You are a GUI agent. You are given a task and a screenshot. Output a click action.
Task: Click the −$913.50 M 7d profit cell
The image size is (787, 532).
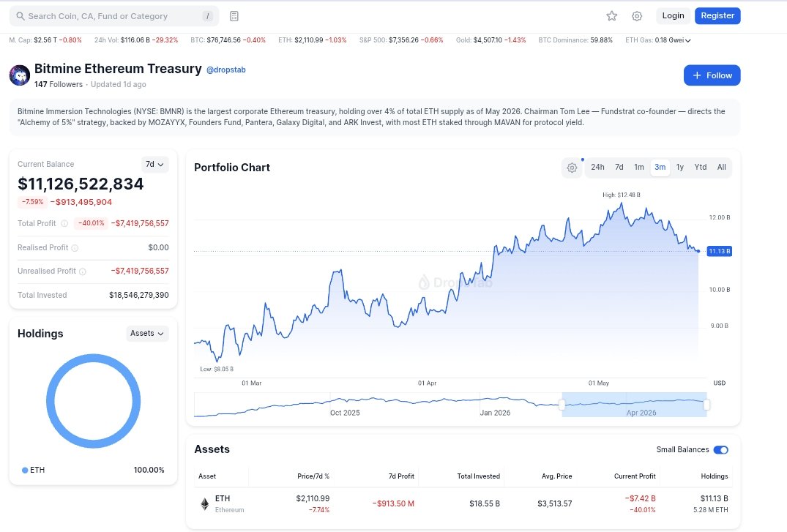393,504
